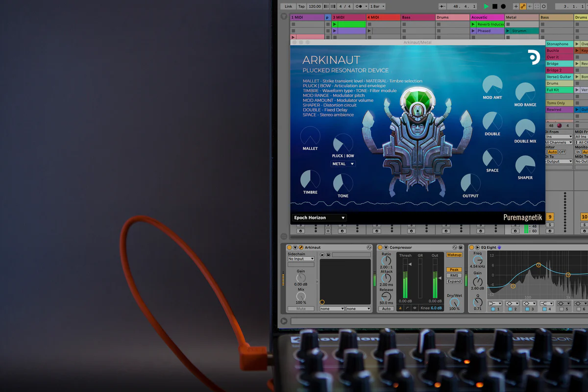588x392 pixels.
Task: Select the Verse1 Guitar clip
Action: click(559, 77)
